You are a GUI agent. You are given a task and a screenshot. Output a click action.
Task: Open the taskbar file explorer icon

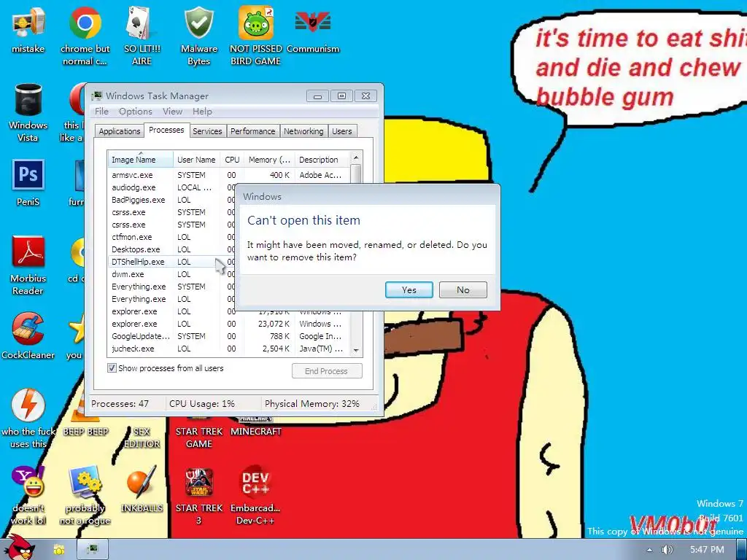coord(59,550)
